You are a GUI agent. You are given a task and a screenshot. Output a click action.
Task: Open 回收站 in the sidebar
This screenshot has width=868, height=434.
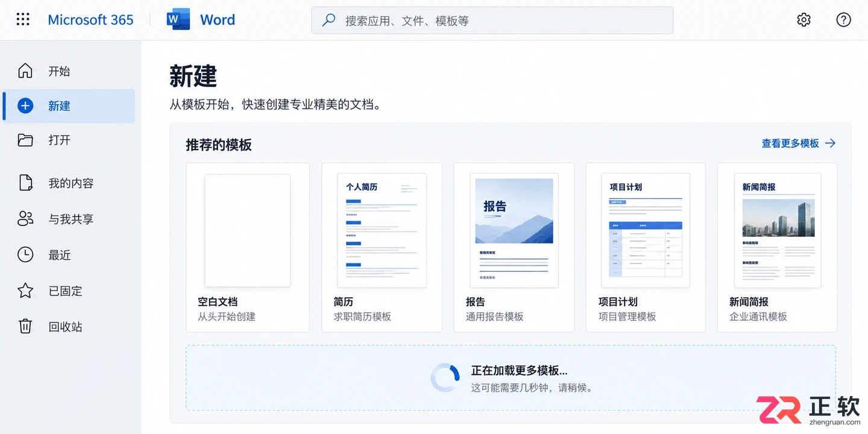pos(65,327)
